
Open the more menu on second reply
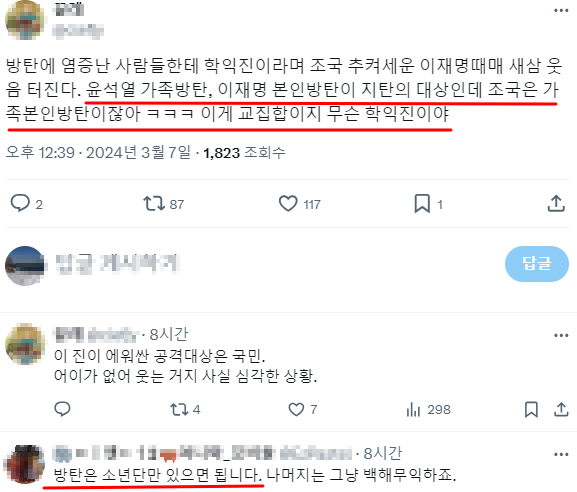[x=561, y=454]
